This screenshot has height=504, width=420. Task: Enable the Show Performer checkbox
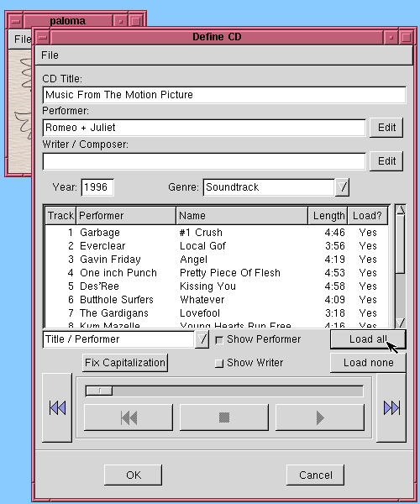(x=219, y=339)
